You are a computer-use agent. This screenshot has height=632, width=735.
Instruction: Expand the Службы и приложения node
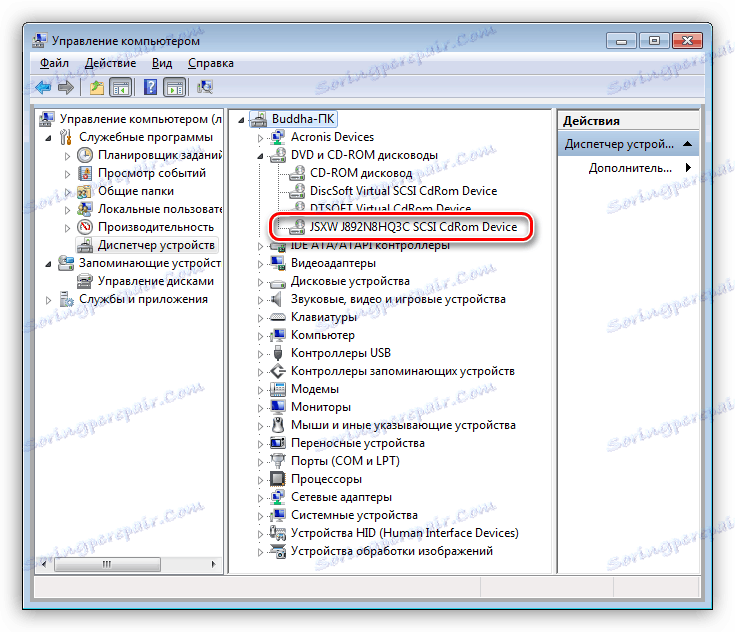[x=48, y=300]
